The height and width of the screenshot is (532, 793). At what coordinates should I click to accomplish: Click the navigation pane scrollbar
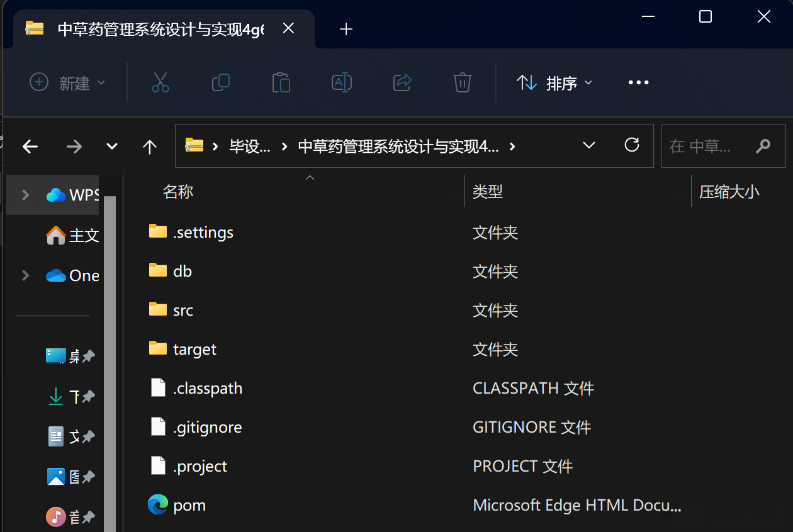coord(110,363)
